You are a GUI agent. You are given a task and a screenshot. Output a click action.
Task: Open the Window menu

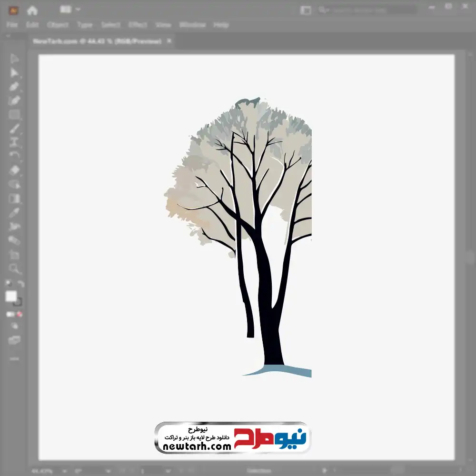click(192, 25)
